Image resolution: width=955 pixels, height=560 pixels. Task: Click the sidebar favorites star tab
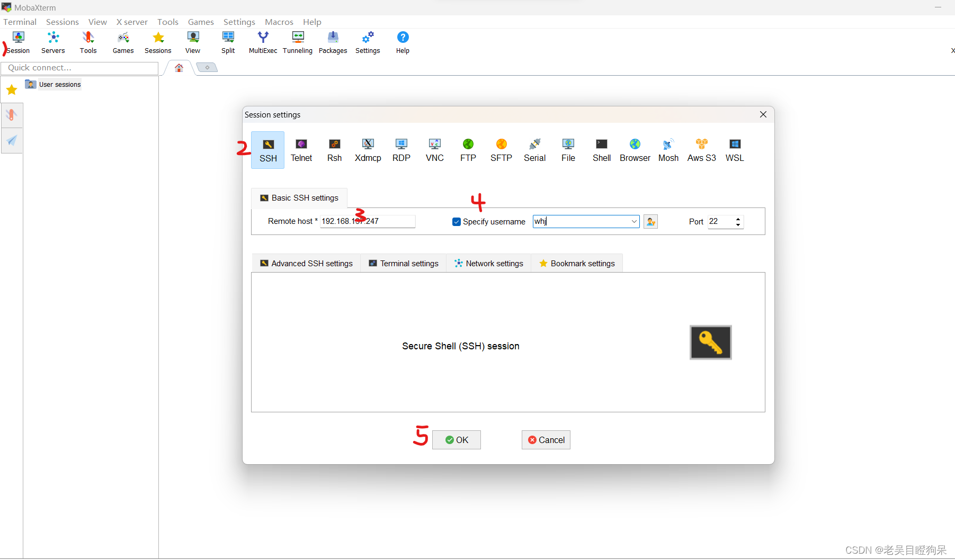pos(12,90)
